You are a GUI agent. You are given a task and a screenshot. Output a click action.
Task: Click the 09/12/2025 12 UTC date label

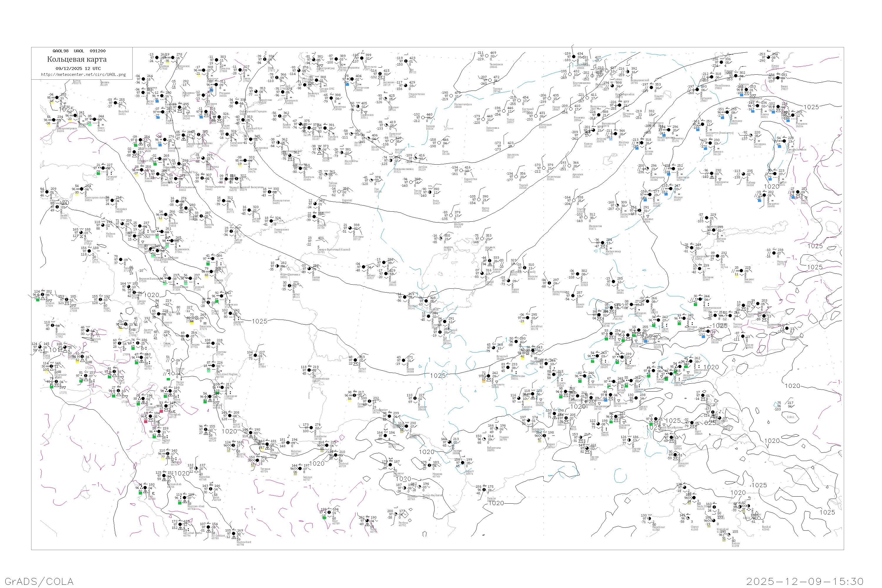pos(78,69)
